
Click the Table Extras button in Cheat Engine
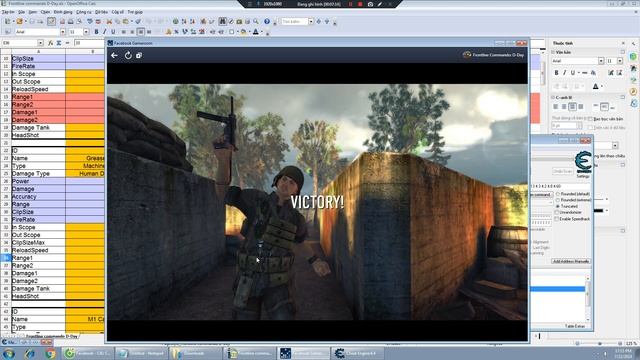coord(575,326)
